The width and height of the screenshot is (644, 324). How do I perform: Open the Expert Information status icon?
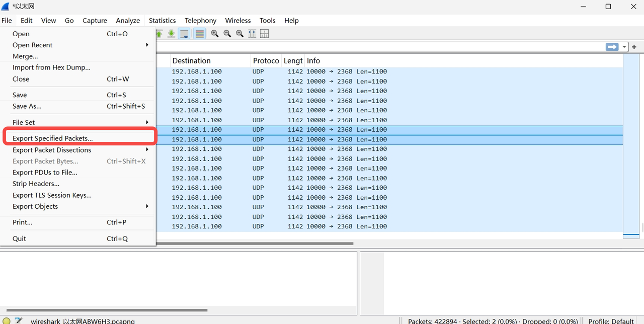tap(6, 320)
